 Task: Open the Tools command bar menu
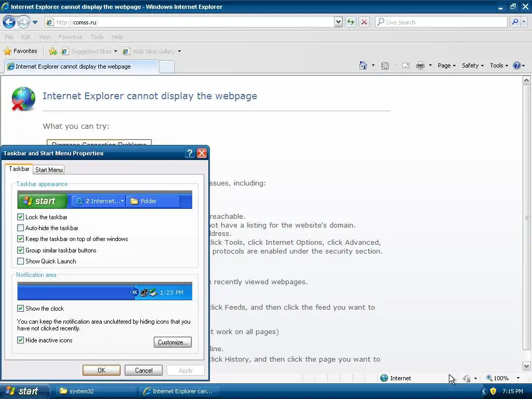(499, 65)
